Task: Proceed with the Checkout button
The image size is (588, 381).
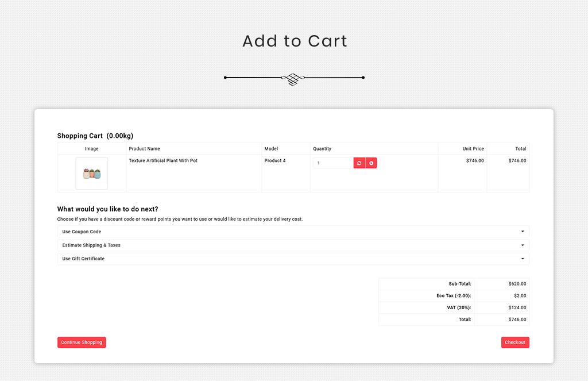Action: 515,342
